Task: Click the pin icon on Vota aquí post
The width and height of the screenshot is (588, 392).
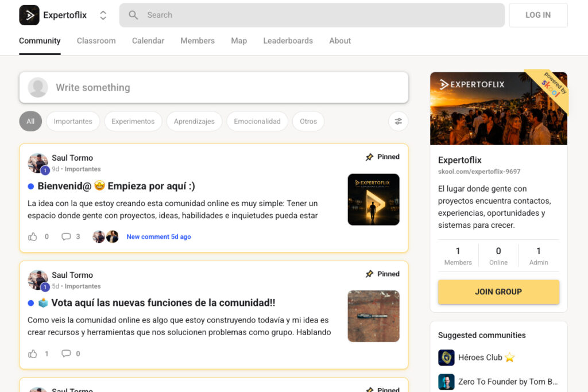Action: [x=369, y=274]
